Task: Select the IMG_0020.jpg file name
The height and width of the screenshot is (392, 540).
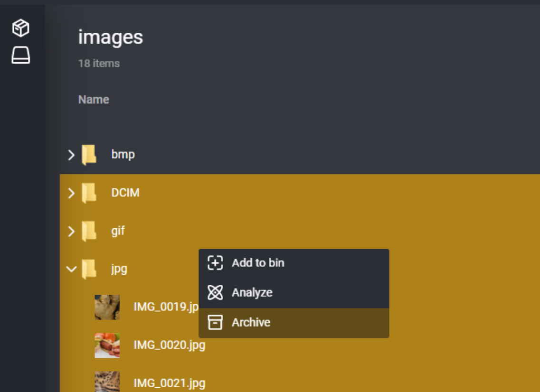Action: tap(170, 345)
